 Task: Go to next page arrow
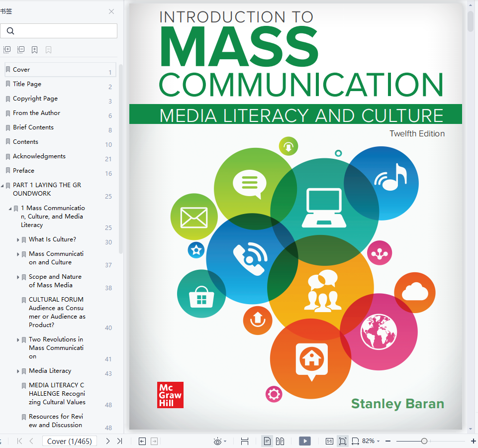107,441
